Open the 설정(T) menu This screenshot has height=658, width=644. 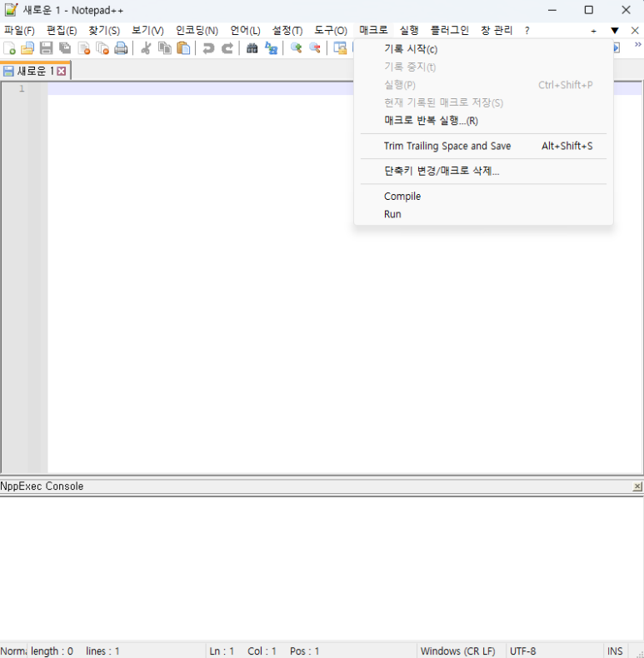[x=287, y=31]
